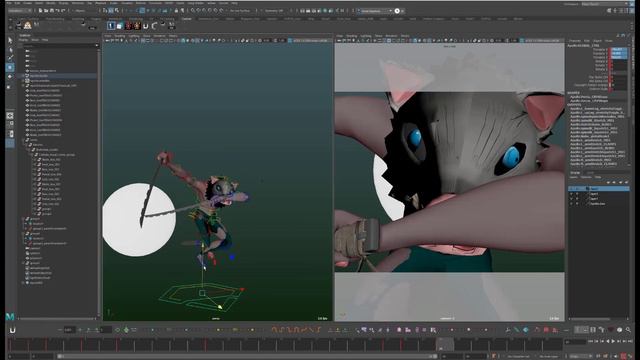Toggle visibility of the second display layer

click(x=571, y=194)
